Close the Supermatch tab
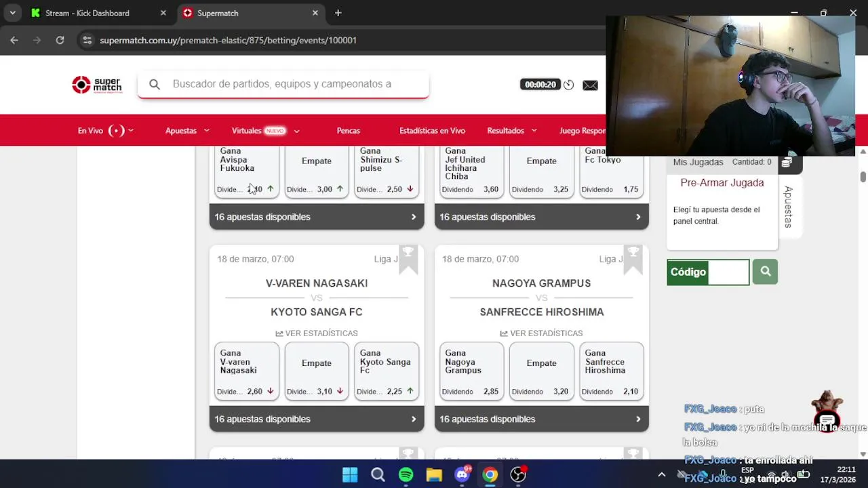Viewport: 868px width, 488px height. (315, 13)
